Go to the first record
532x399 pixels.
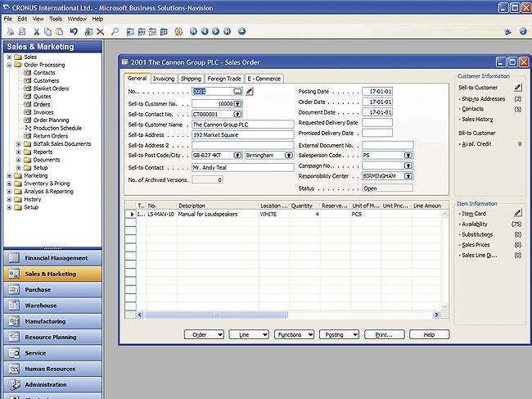coord(193,32)
